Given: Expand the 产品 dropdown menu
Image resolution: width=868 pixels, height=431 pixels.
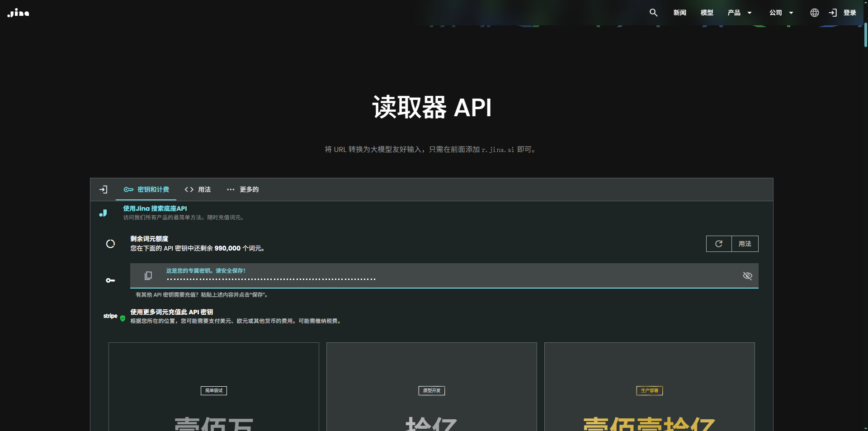Looking at the screenshot, I should point(740,13).
